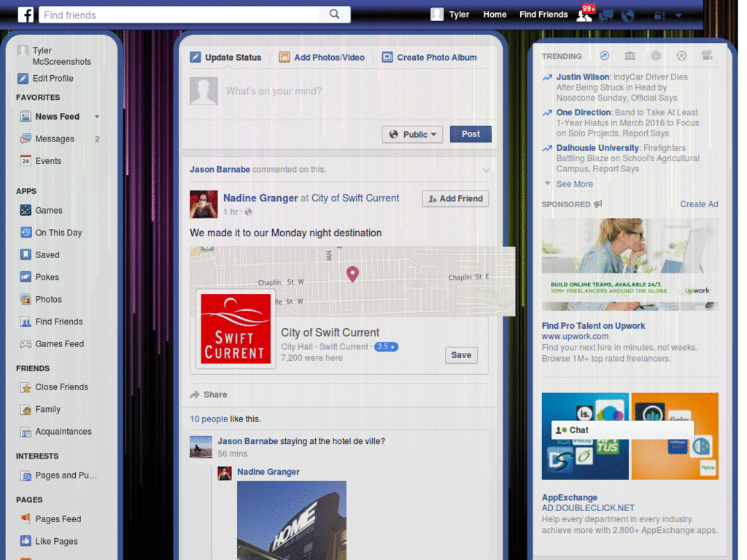Open post options chevron on Jason Barnabe story
747x560 pixels.
click(485, 170)
